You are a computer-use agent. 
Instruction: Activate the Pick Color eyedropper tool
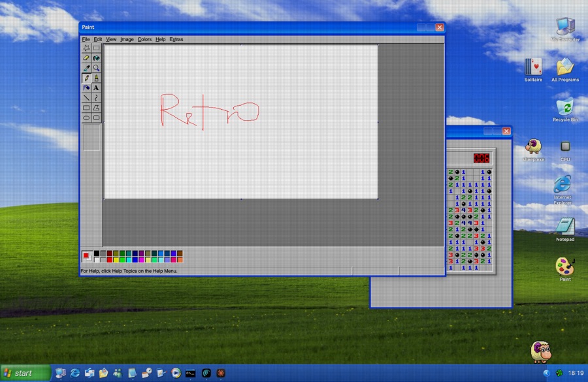tap(86, 68)
